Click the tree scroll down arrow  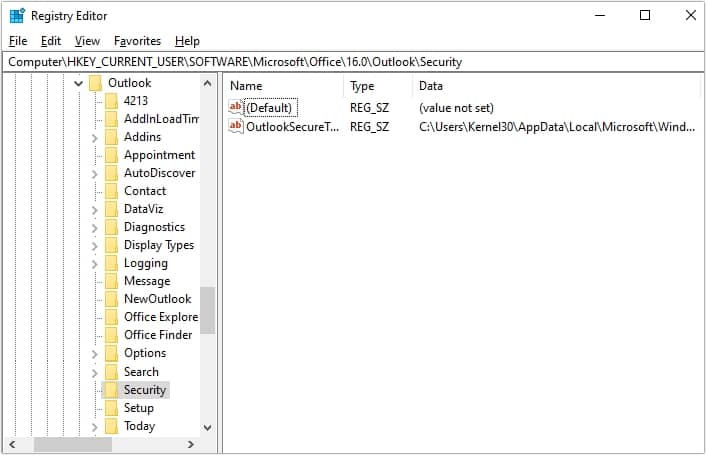[207, 428]
